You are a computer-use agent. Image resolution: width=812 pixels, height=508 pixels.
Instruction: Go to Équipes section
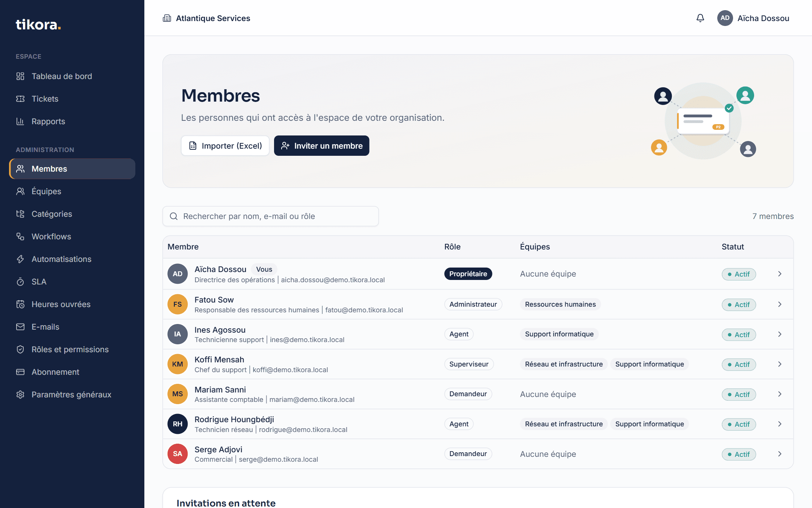tap(72, 192)
